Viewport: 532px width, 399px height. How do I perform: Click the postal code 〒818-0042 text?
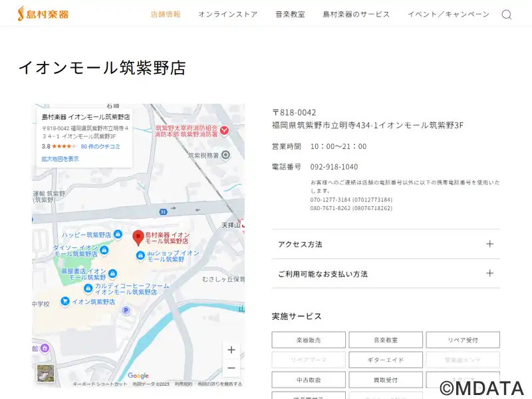tap(294, 112)
